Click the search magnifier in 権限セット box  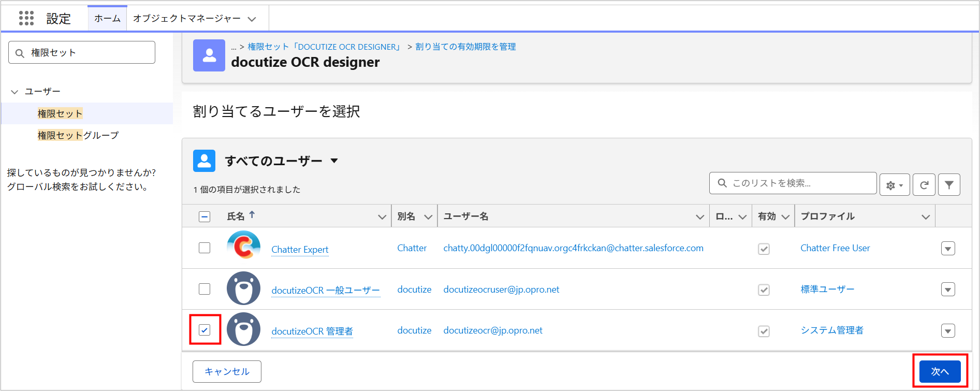pos(20,53)
